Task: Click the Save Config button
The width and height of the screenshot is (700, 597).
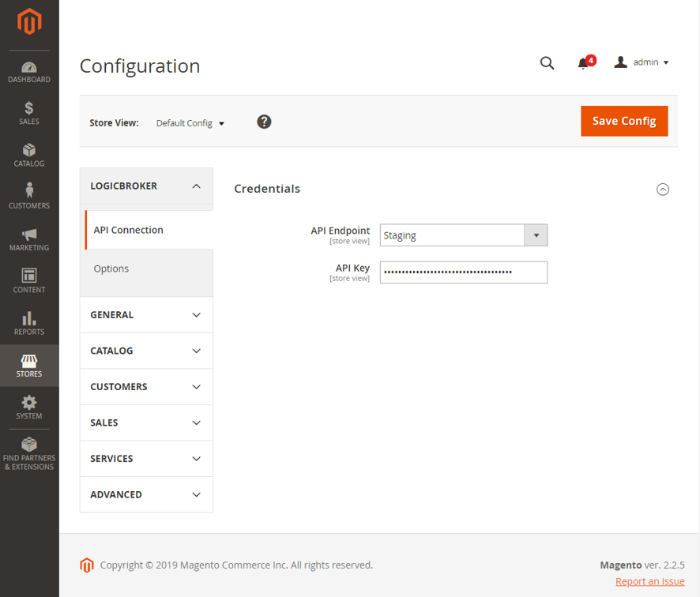Action: click(624, 121)
